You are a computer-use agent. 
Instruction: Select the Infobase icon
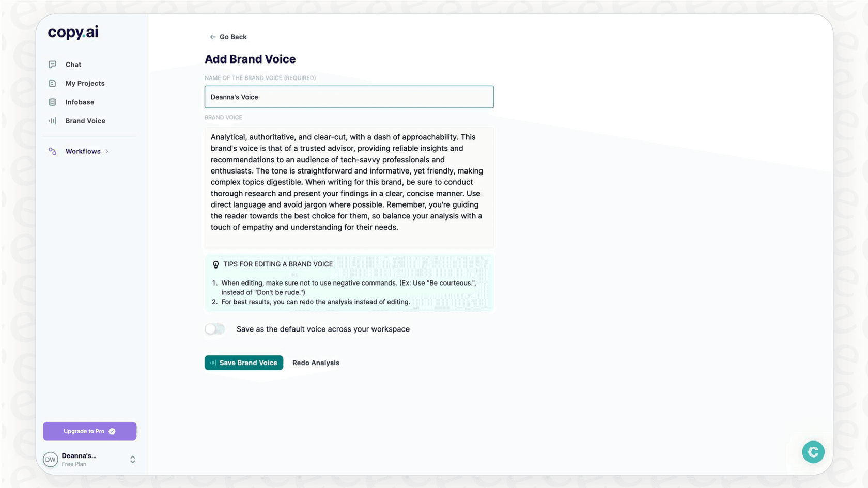tap(52, 102)
